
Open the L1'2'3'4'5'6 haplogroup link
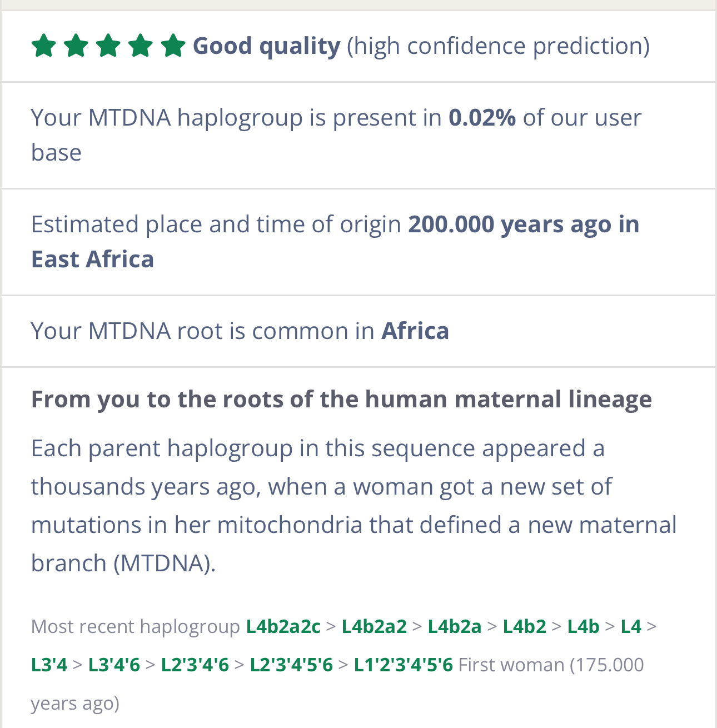tap(404, 665)
